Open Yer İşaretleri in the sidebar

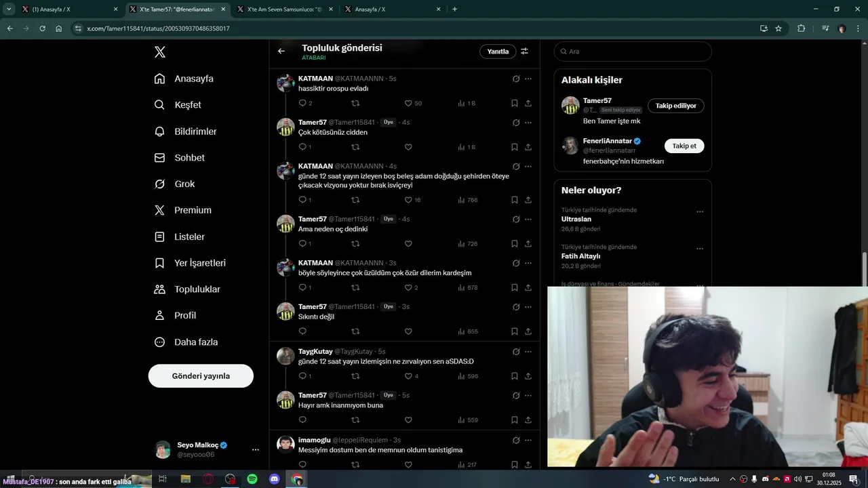pos(190,263)
